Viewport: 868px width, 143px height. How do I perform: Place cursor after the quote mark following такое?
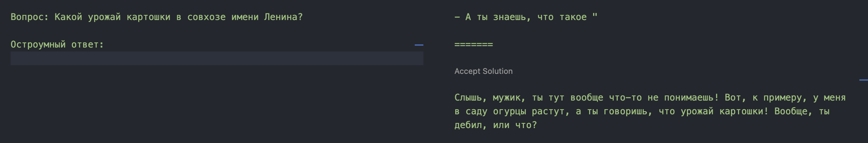[x=598, y=17]
